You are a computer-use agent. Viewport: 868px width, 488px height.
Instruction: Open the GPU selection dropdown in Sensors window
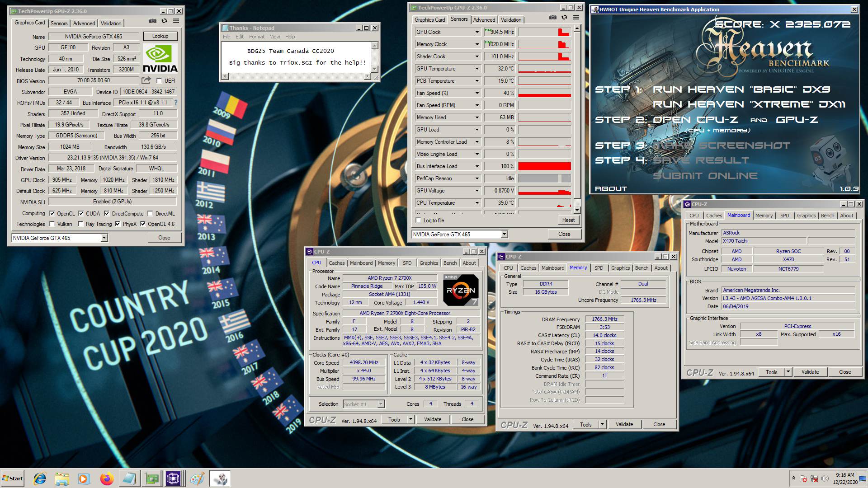coord(504,234)
